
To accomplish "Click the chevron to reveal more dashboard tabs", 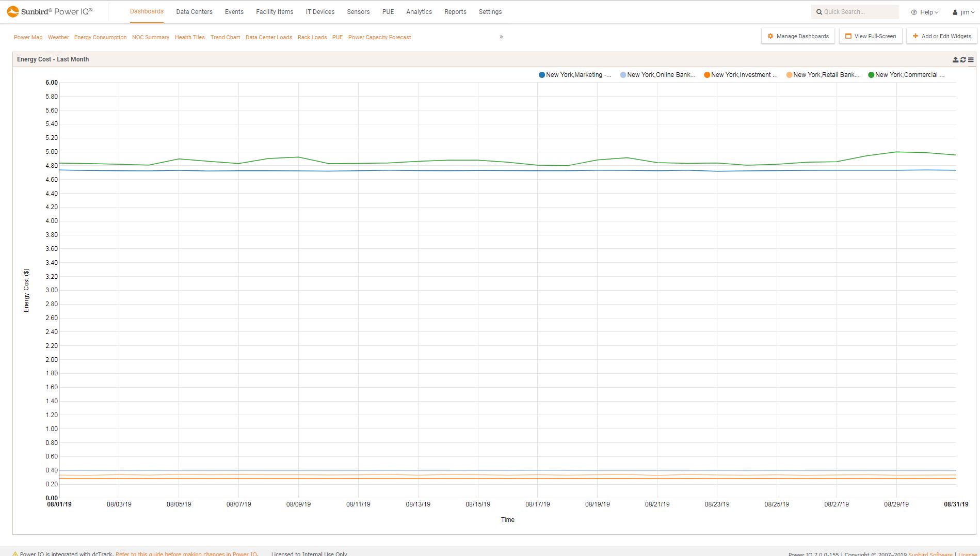I will point(500,37).
